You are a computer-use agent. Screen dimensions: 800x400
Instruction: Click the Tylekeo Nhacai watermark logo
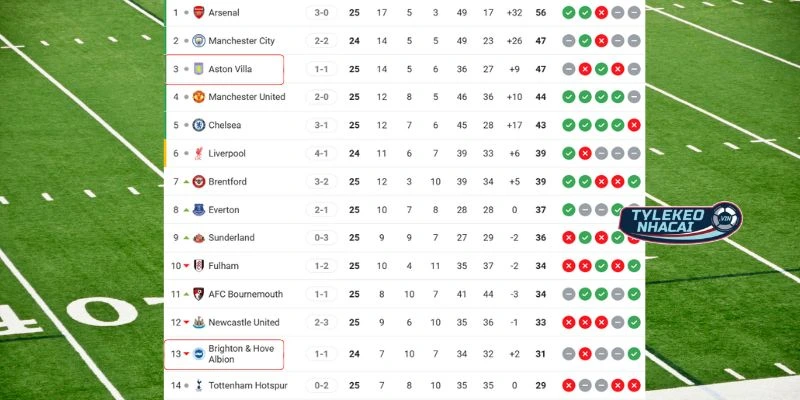pos(680,226)
